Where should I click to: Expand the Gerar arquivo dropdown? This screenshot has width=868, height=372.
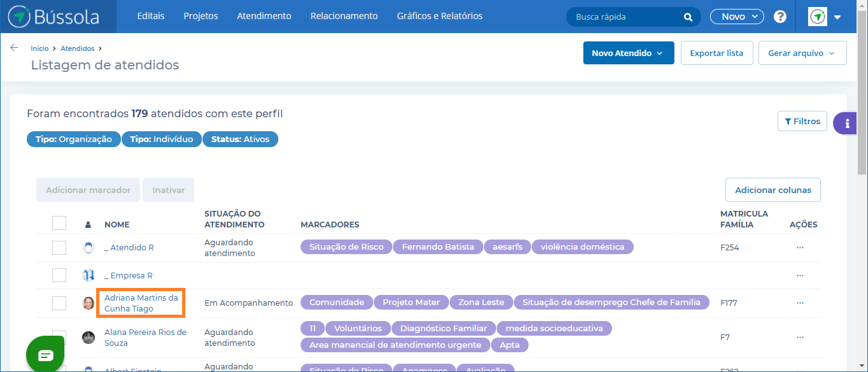802,54
